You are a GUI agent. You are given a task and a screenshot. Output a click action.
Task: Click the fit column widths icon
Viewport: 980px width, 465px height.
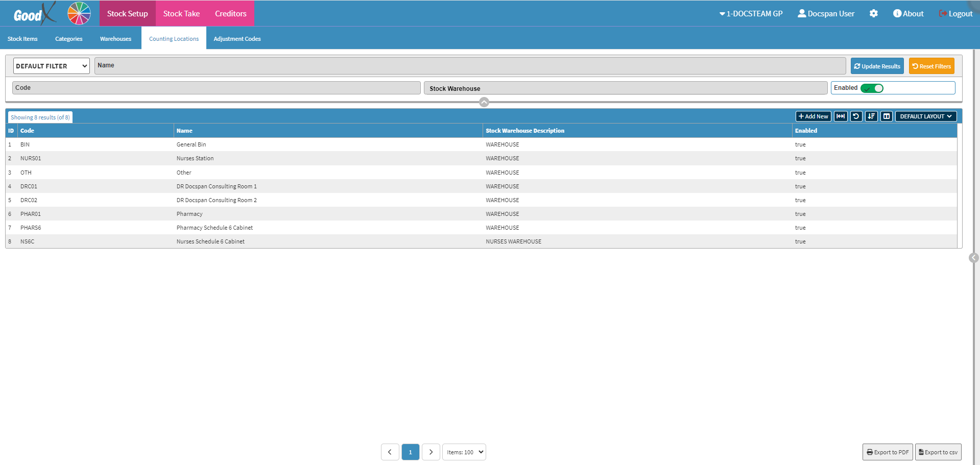tap(840, 116)
